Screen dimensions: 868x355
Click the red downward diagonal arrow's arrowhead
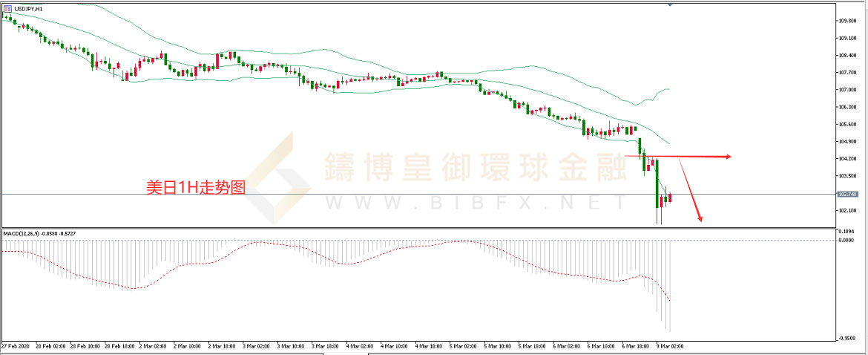pos(699,219)
